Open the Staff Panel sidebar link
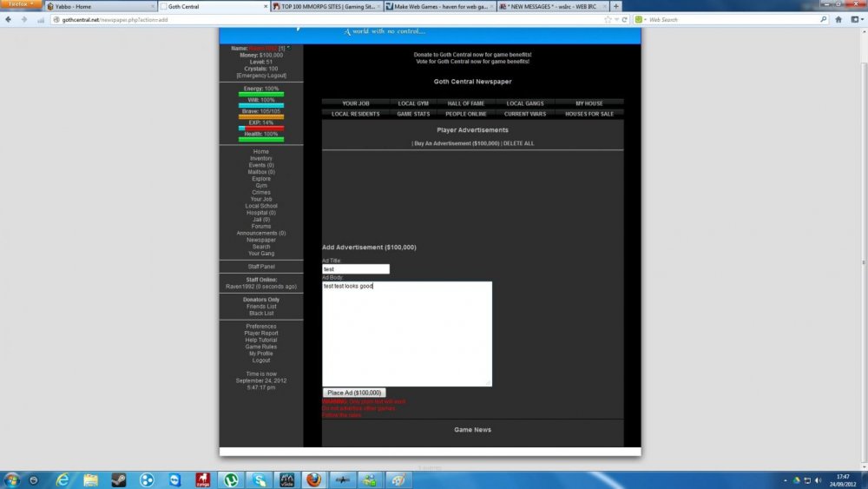 pyautogui.click(x=261, y=267)
